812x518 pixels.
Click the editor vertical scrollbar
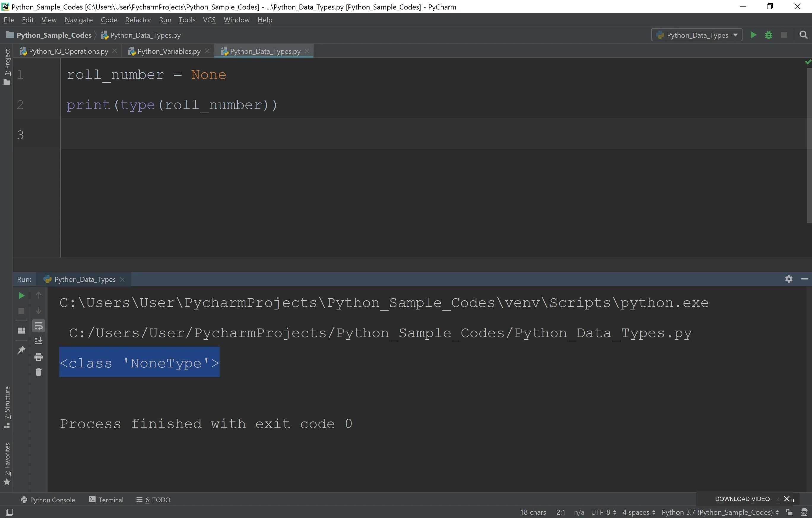click(x=809, y=145)
